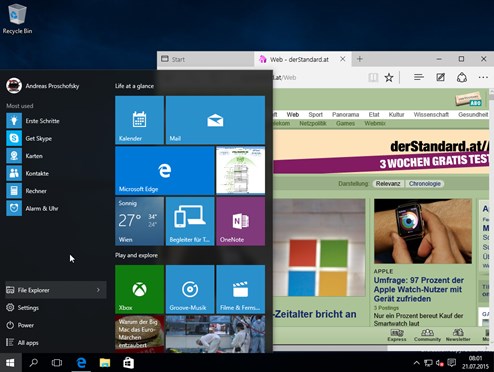Open the Community link in page footer

point(427,335)
